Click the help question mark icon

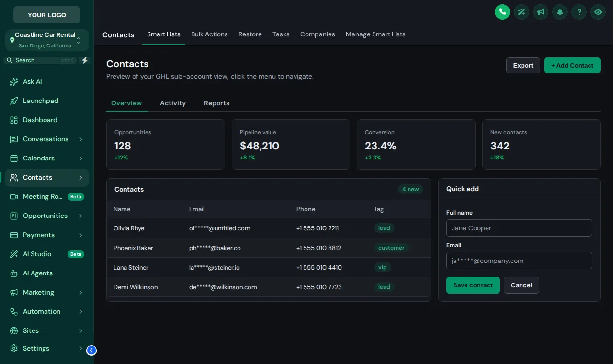[x=579, y=12]
